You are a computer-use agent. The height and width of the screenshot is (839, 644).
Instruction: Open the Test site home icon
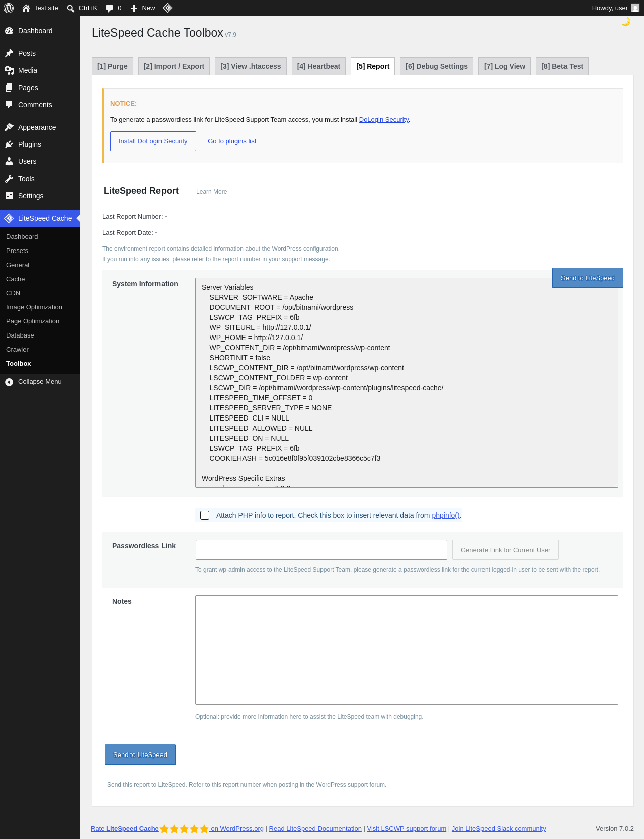coord(26,8)
